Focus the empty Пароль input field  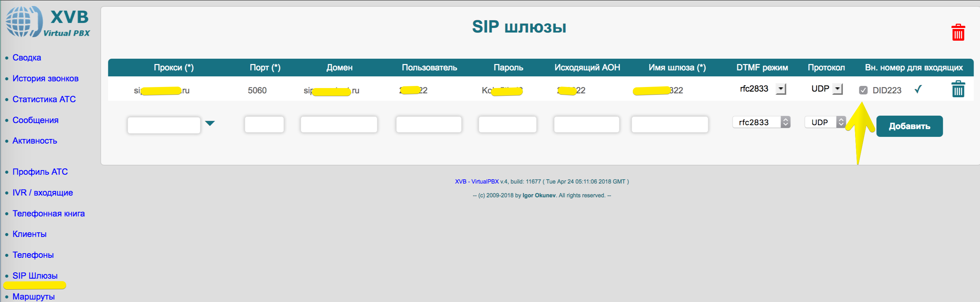[507, 124]
